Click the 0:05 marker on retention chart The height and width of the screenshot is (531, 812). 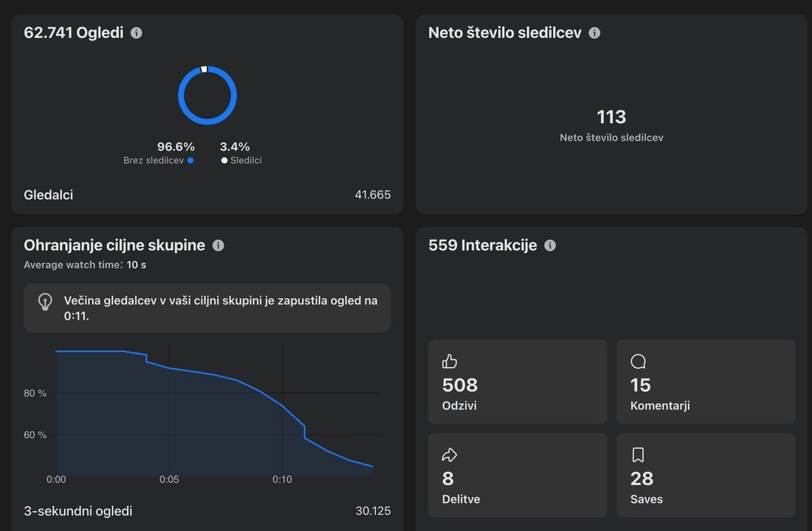169,480
